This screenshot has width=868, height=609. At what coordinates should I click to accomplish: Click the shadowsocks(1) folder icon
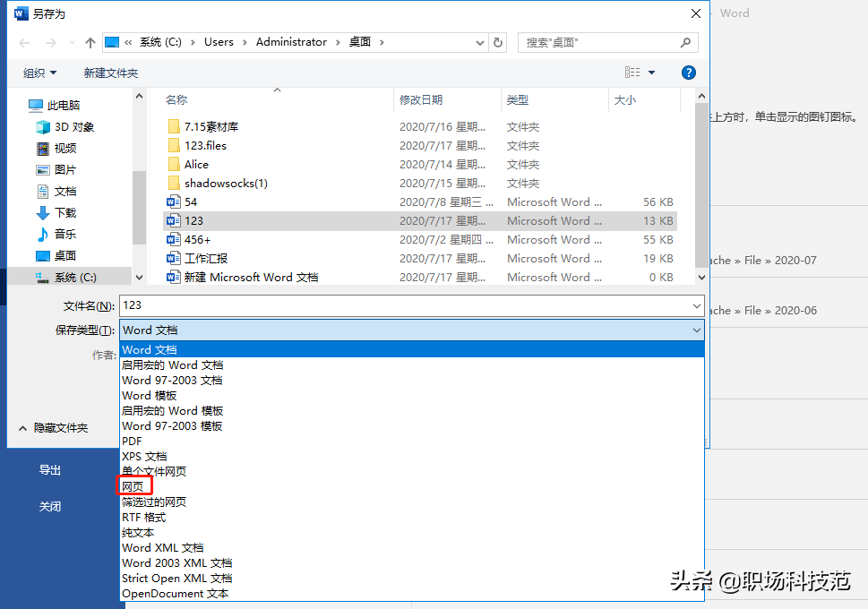coord(174,184)
